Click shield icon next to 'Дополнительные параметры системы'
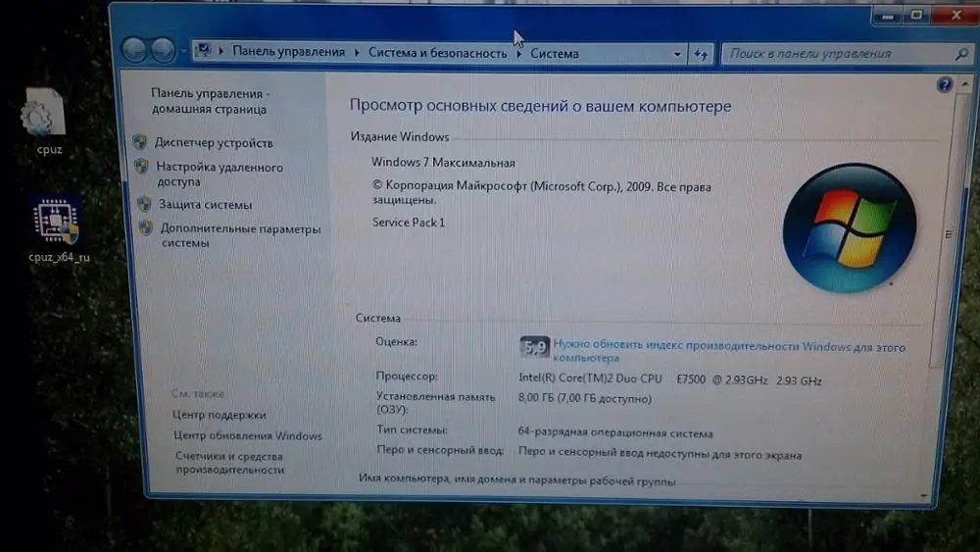Image resolution: width=980 pixels, height=552 pixels. click(146, 227)
